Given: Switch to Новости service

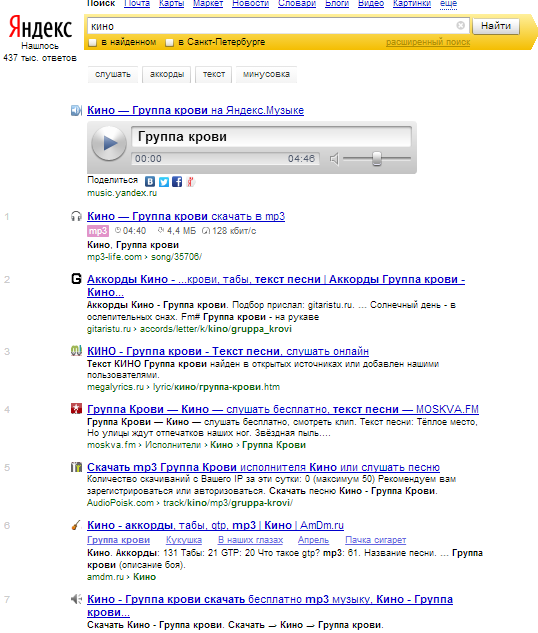Looking at the screenshot, I should click(x=251, y=4).
